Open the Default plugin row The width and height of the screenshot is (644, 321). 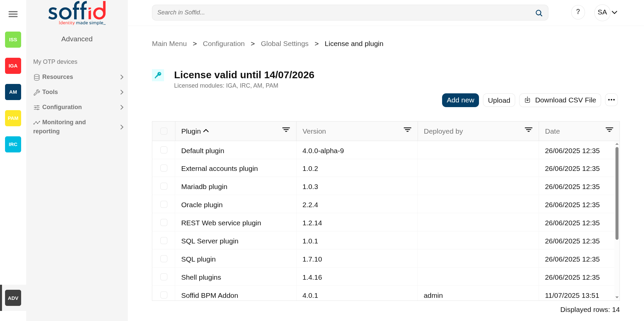coord(384,150)
